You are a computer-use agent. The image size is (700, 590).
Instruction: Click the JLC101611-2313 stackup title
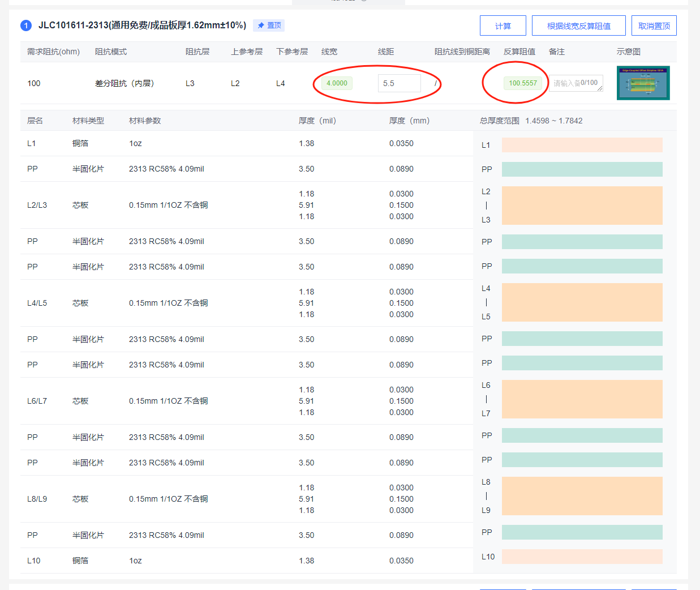point(142,25)
